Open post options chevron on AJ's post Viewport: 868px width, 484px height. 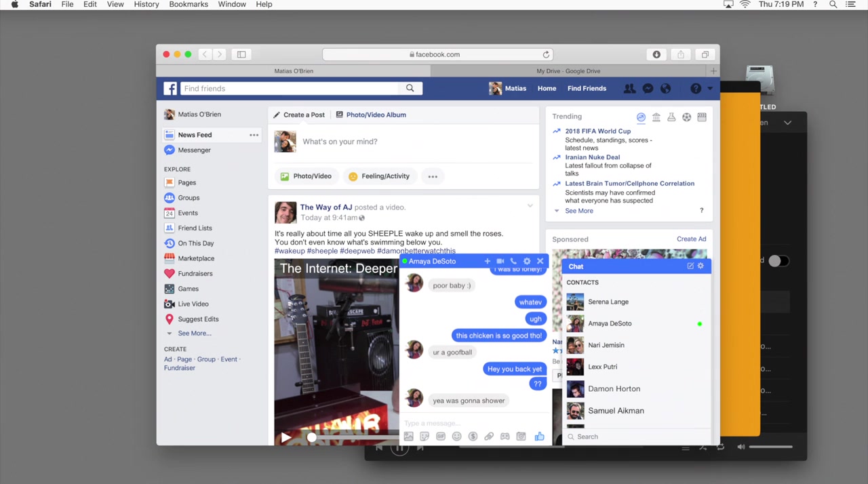coord(530,206)
